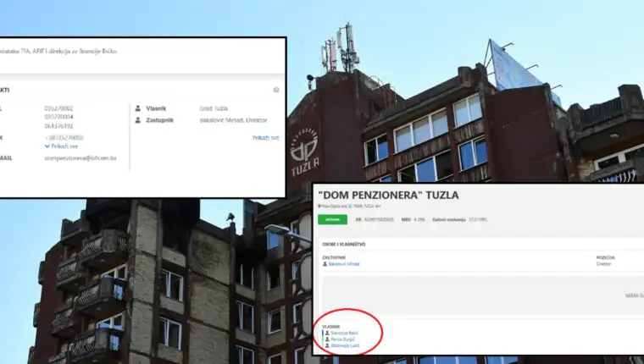Click the person icon next to the ZASTUPNIK name link

click(x=325, y=264)
